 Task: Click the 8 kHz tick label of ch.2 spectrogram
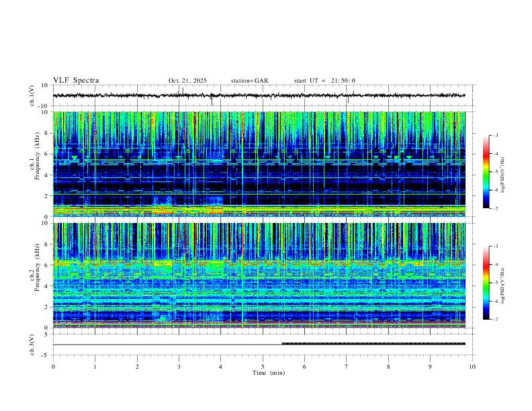tap(46, 244)
